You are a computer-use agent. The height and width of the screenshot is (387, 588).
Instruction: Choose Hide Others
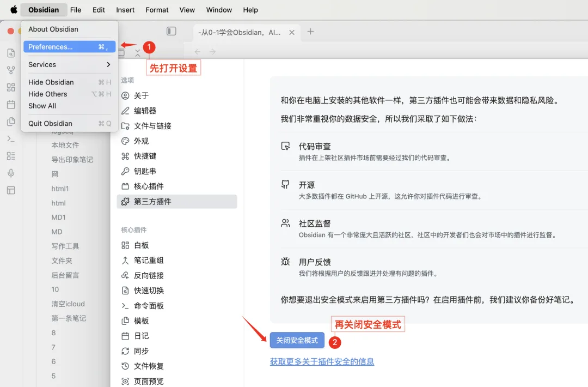[69, 94]
